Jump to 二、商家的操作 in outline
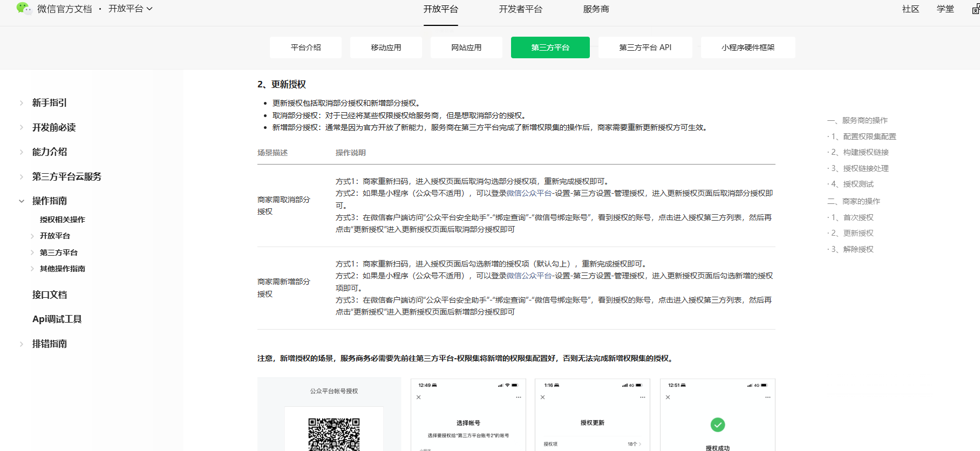Screen dimensions: 980x451 [854, 201]
